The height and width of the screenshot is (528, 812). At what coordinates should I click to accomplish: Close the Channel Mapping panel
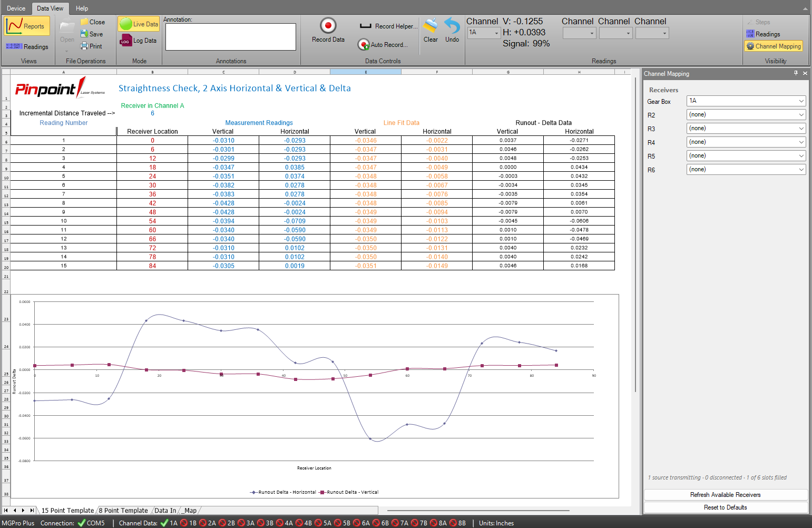[805, 73]
